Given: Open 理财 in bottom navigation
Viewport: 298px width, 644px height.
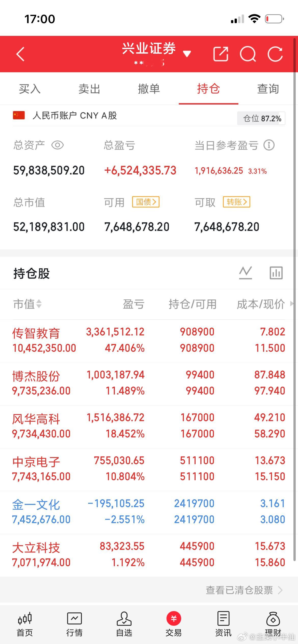Looking at the screenshot, I should point(273,624).
